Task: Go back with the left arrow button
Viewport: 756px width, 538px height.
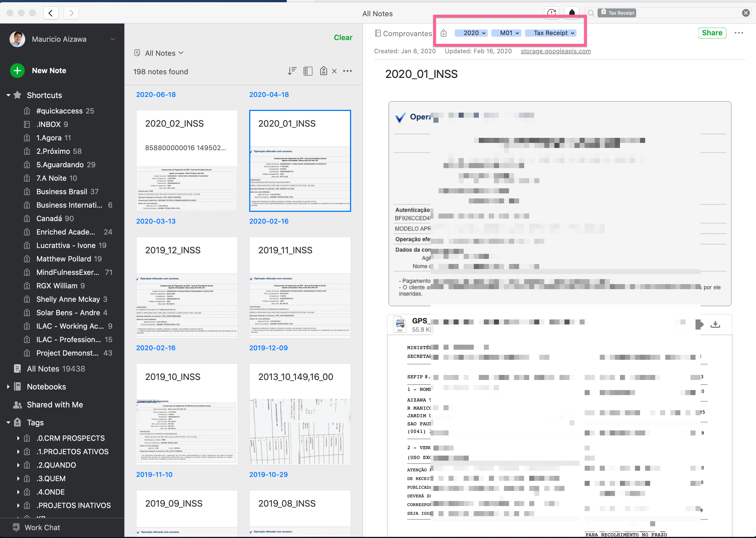Action: point(51,13)
